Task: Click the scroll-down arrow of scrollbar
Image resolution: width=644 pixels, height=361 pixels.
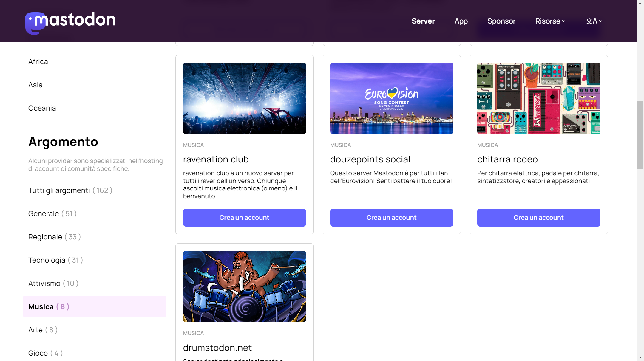Action: pos(640,357)
